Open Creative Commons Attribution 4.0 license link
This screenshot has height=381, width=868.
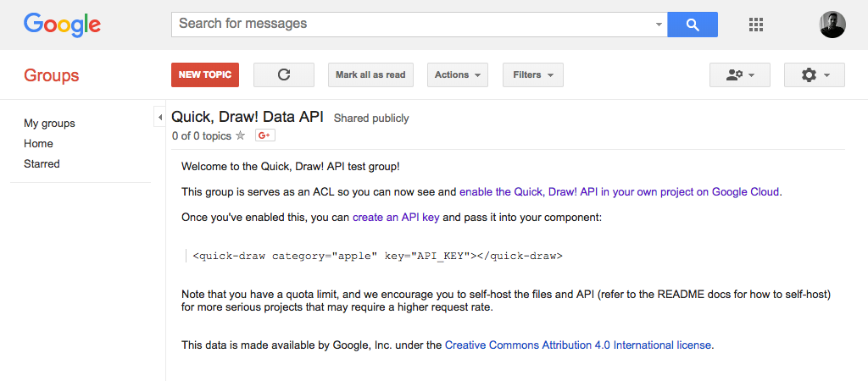tap(578, 345)
